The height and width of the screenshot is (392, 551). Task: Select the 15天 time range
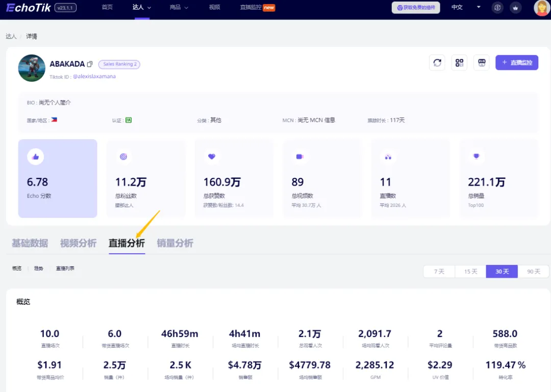pyautogui.click(x=470, y=272)
